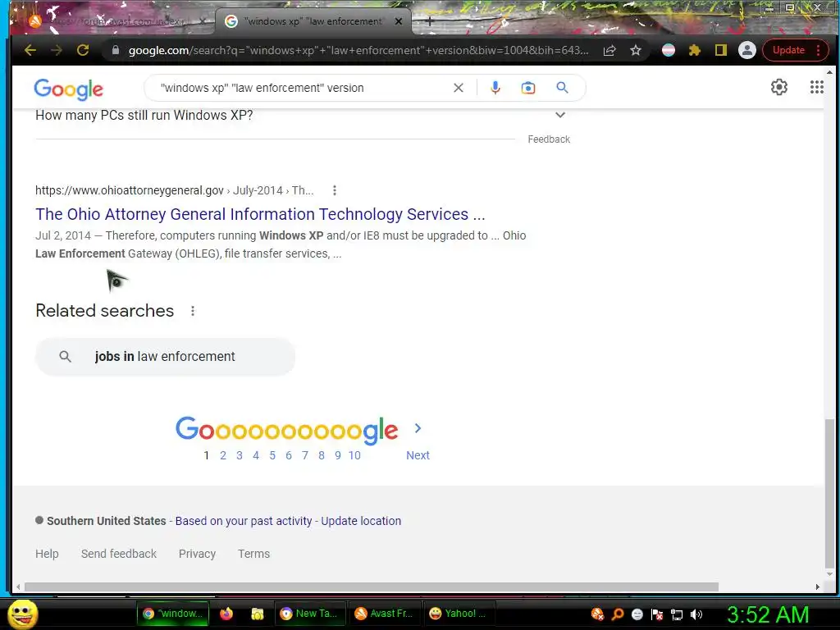Switch to "window..." Chrome taskbar button

pos(171,614)
